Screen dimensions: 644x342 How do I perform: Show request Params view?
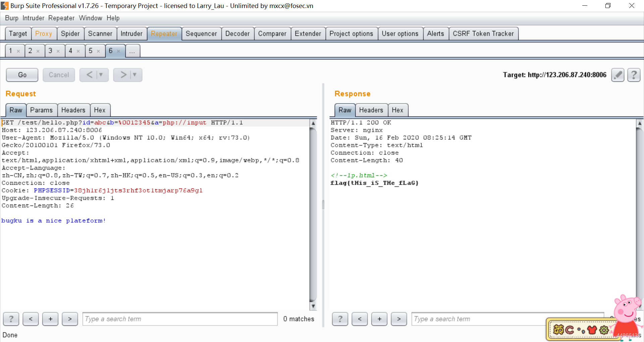tap(41, 110)
